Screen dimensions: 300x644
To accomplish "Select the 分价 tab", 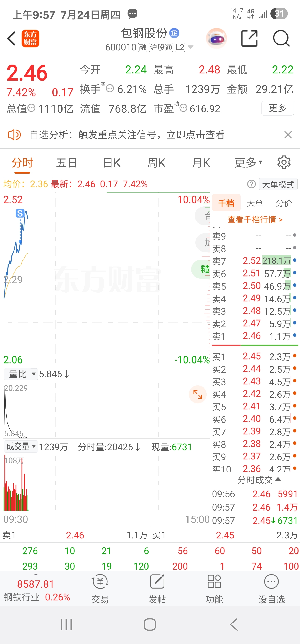I will (x=284, y=203).
